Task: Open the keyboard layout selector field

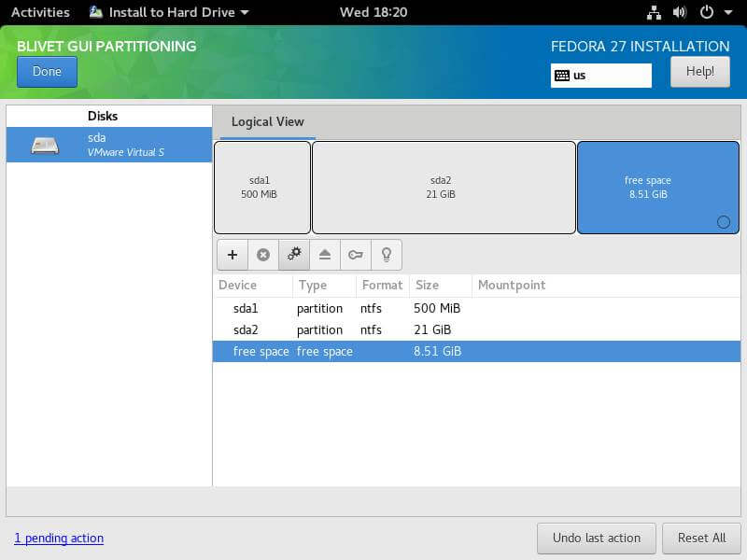Action: tap(600, 74)
